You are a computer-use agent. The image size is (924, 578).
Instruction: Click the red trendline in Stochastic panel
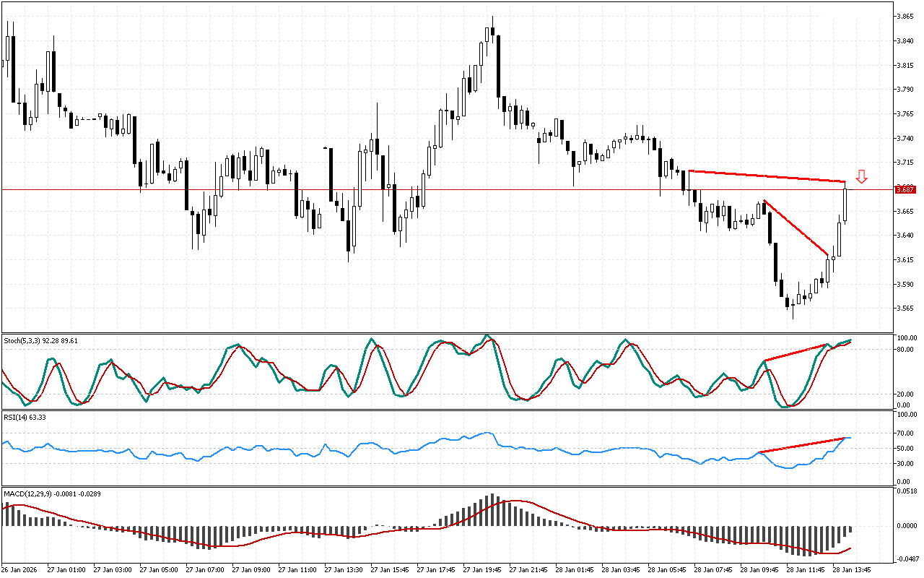794,353
